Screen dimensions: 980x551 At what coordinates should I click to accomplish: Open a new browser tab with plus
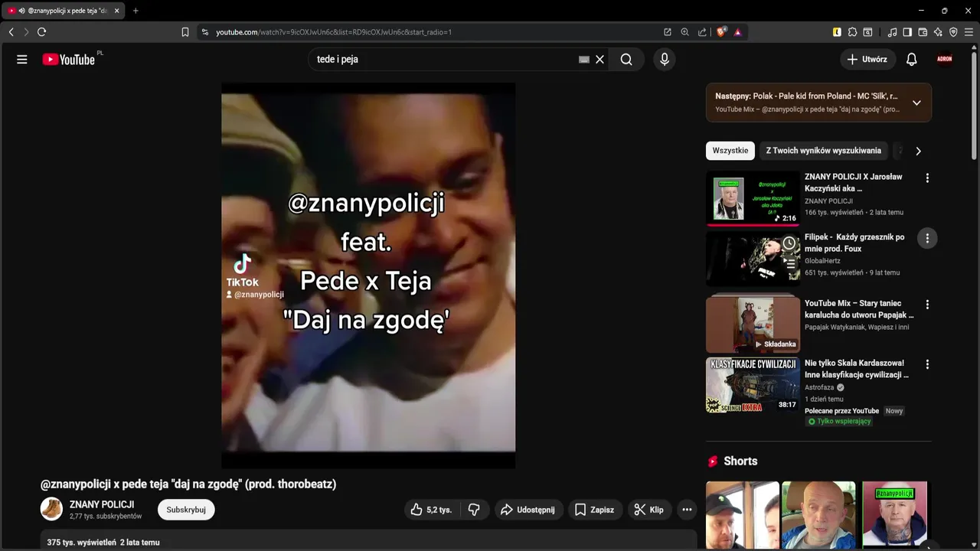tap(136, 11)
